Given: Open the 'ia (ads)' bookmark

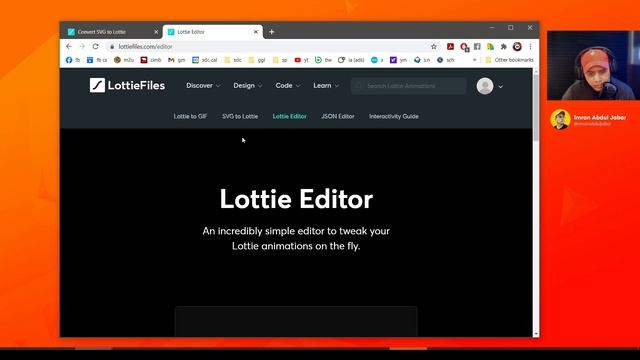Looking at the screenshot, I should click(x=351, y=60).
